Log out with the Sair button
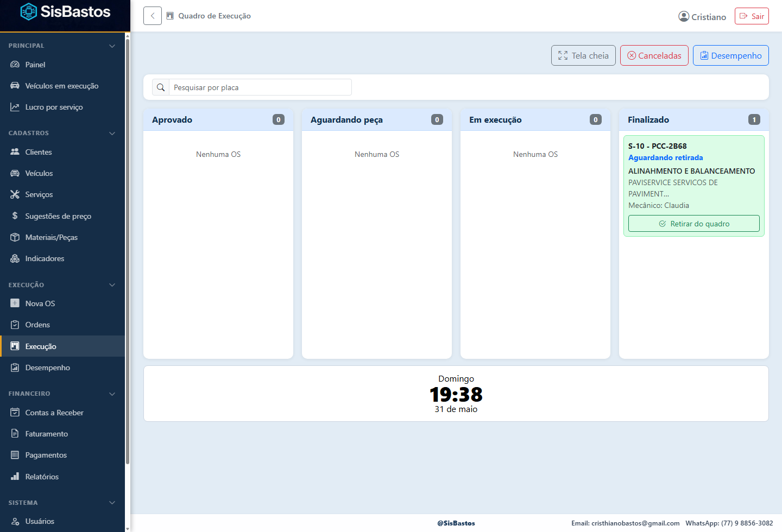This screenshot has width=782, height=532. tap(752, 16)
